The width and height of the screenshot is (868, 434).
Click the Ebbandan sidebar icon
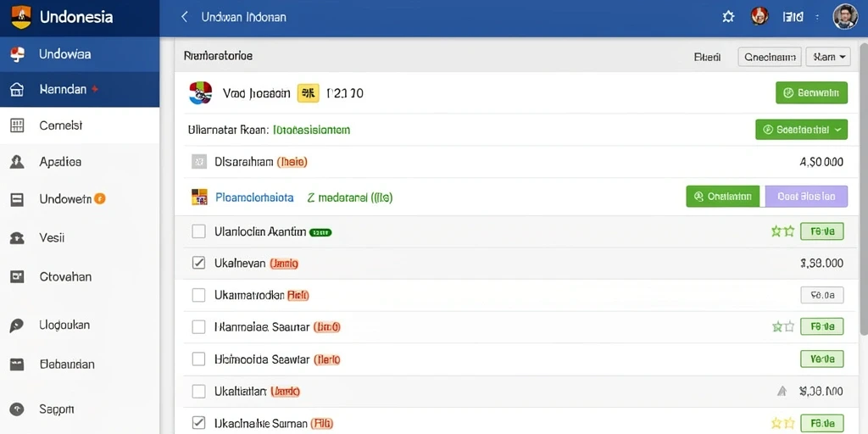click(17, 364)
